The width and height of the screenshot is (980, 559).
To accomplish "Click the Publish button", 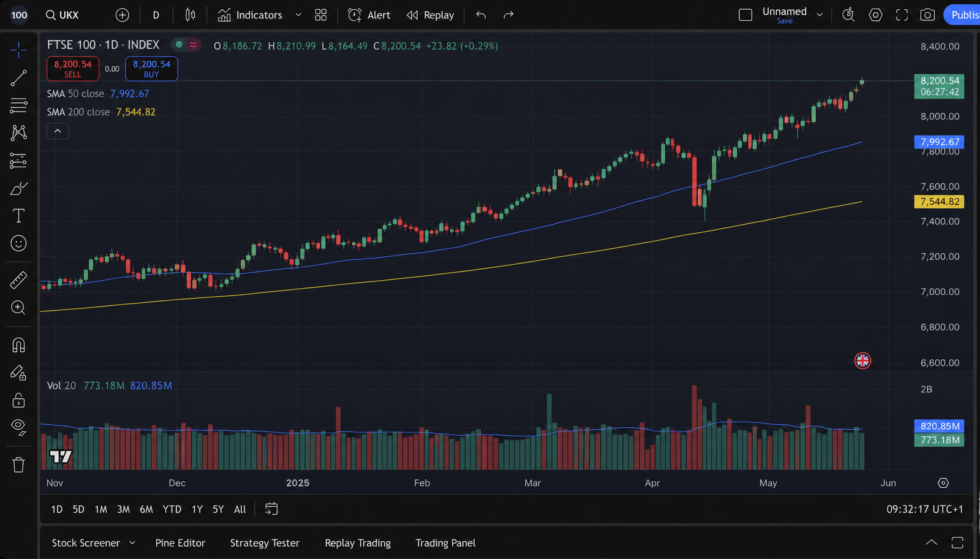I will [962, 15].
